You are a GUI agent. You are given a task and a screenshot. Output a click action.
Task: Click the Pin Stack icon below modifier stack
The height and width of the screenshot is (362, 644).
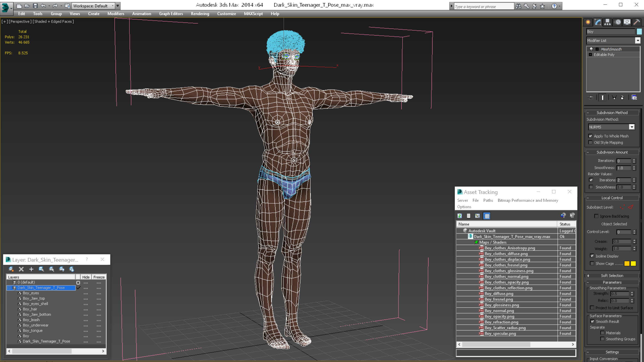click(x=591, y=97)
